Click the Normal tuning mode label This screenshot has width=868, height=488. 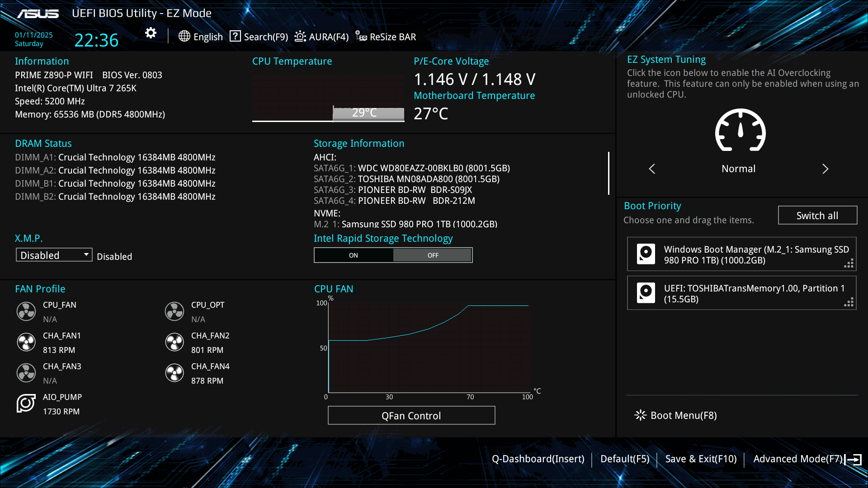(x=738, y=169)
